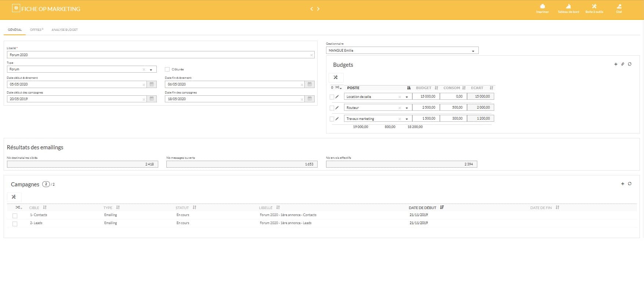The image size is (644, 285).
Task: Open the Boîte à outils icon
Action: 594,7
